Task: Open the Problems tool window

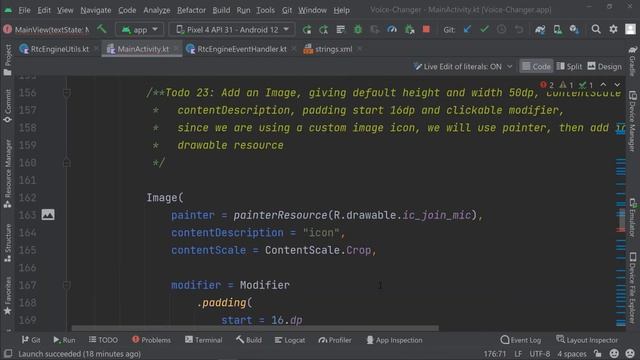Action: (x=151, y=340)
